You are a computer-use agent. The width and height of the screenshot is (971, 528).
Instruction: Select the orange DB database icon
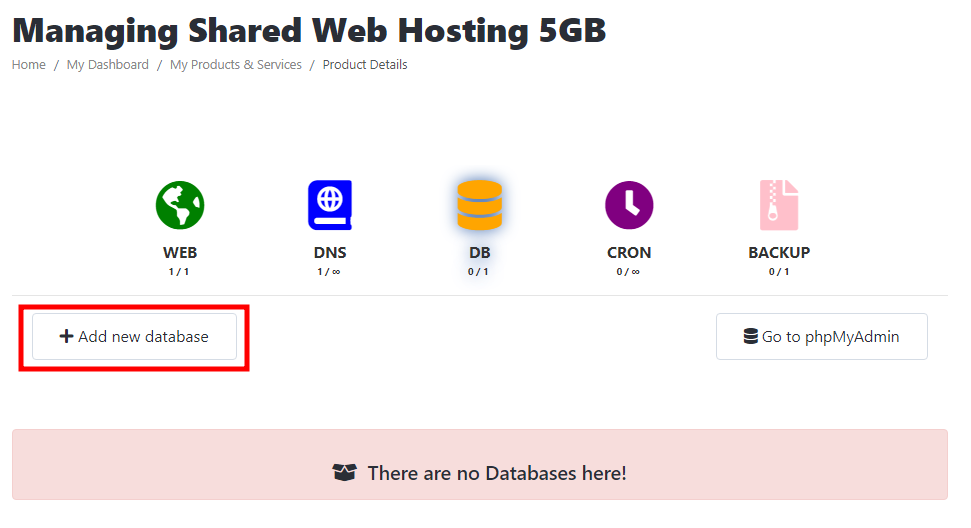479,205
